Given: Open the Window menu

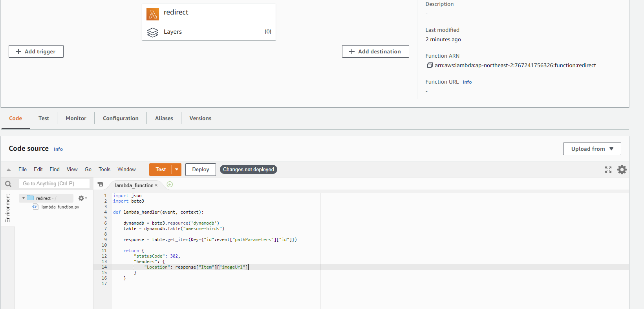Looking at the screenshot, I should point(126,169).
